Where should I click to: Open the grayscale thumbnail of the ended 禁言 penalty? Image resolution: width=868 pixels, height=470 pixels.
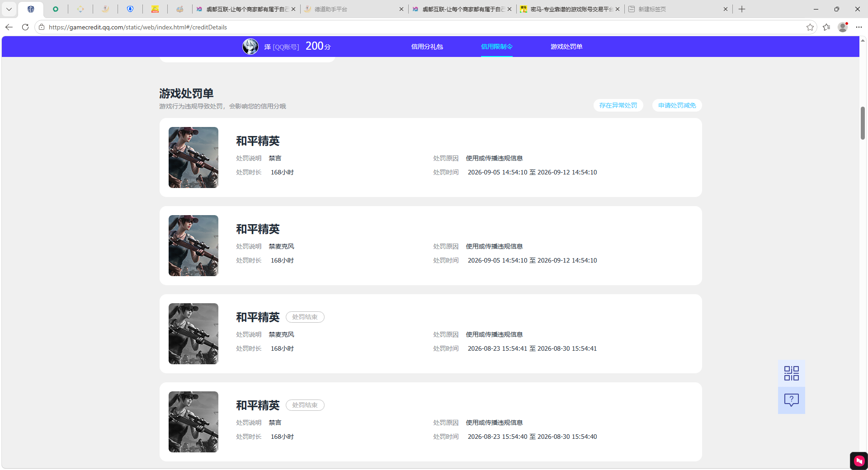coord(193,422)
